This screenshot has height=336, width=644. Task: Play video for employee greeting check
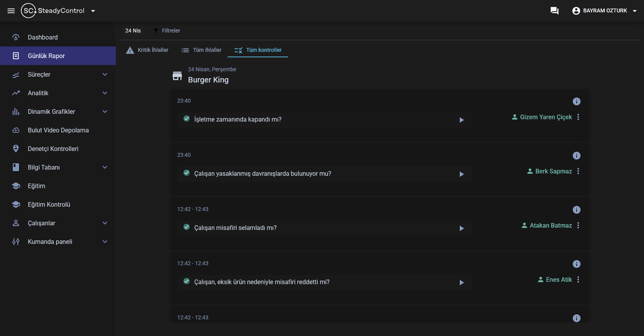(x=461, y=228)
